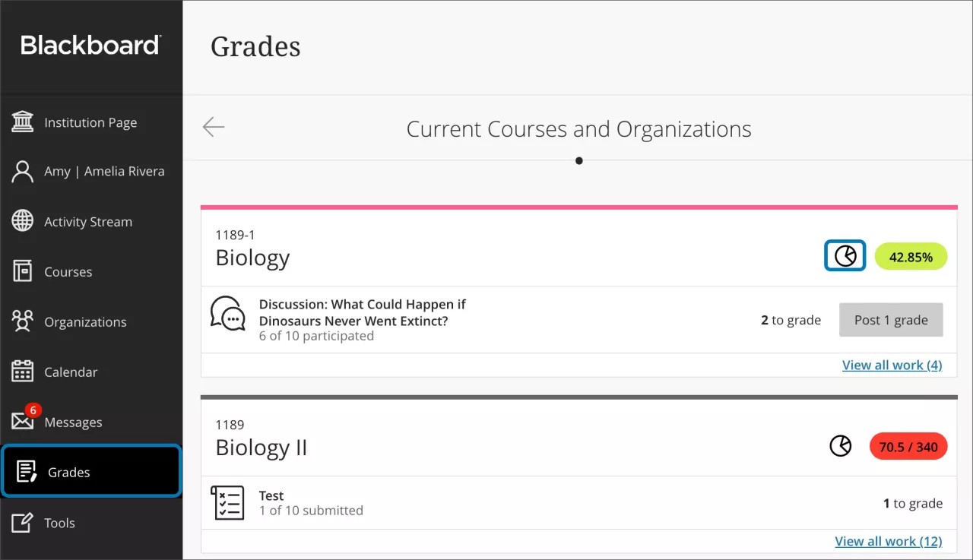Click the test checklist icon under Biology II
Screen dimensions: 973x560
227,502
